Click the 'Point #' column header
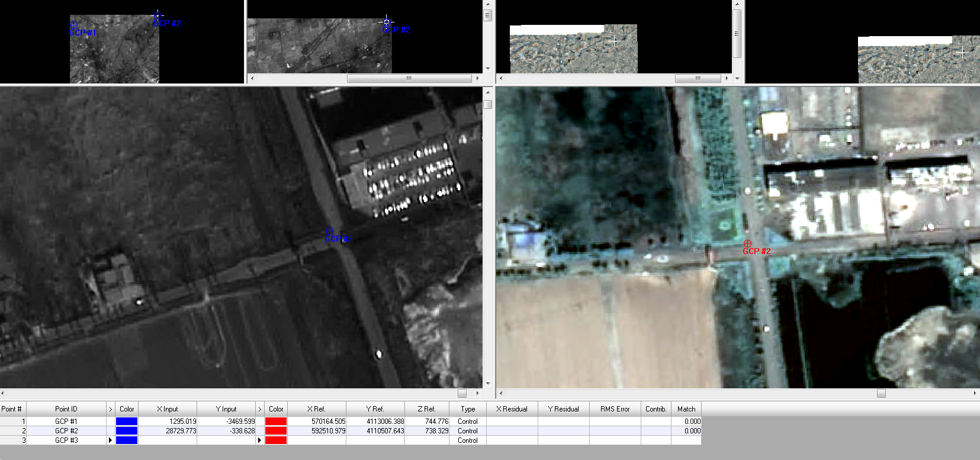The width and height of the screenshot is (980, 460). pos(12,409)
